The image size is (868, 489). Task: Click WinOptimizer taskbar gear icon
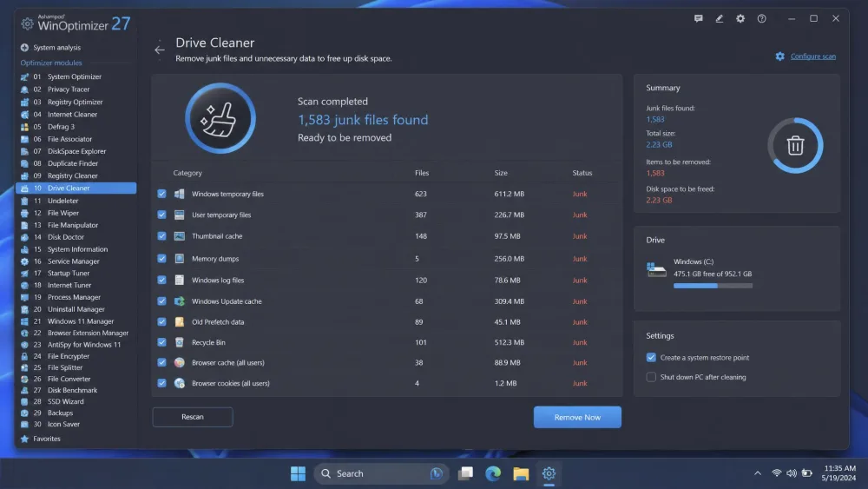(x=549, y=473)
